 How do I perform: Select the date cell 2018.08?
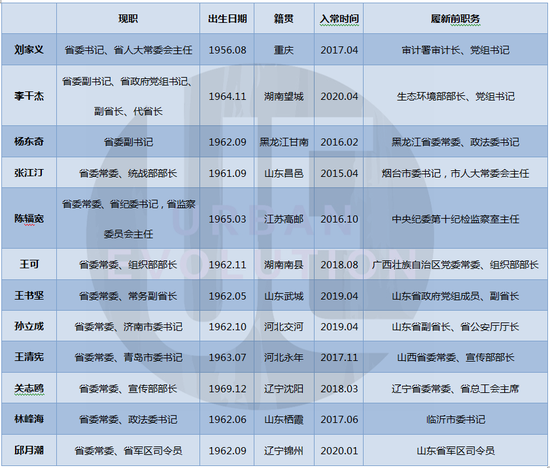339,265
